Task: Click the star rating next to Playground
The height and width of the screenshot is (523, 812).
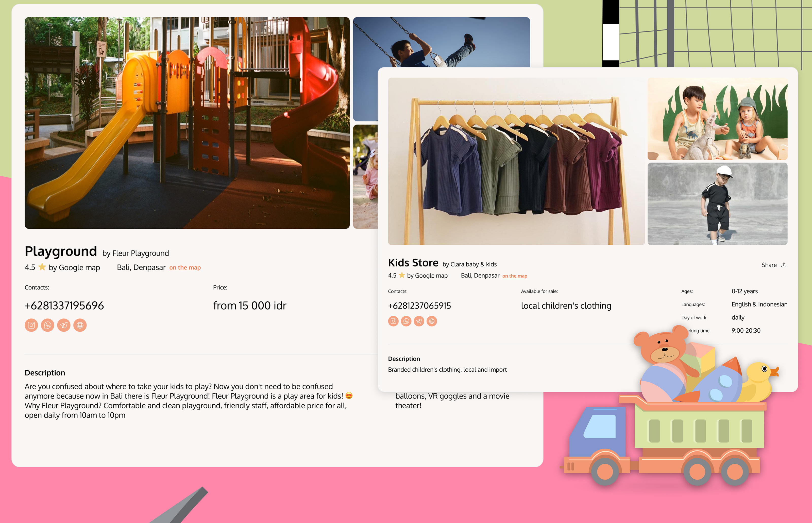Action: coord(42,267)
